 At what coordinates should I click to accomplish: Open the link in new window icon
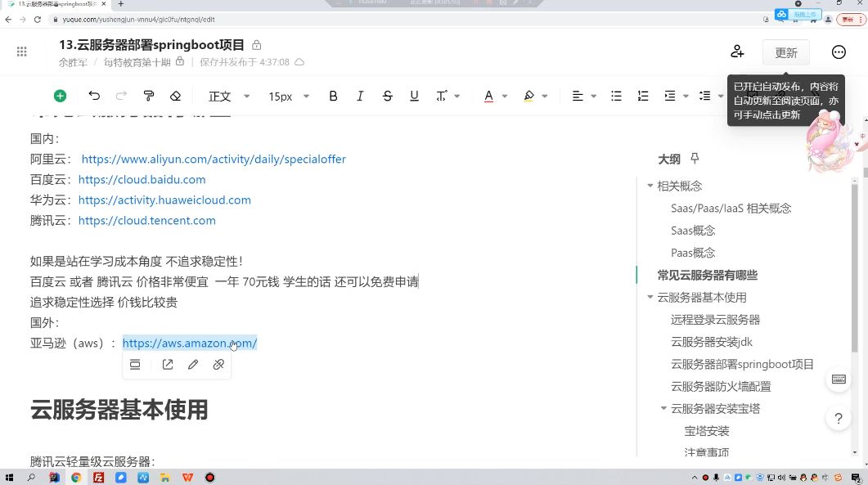click(168, 364)
